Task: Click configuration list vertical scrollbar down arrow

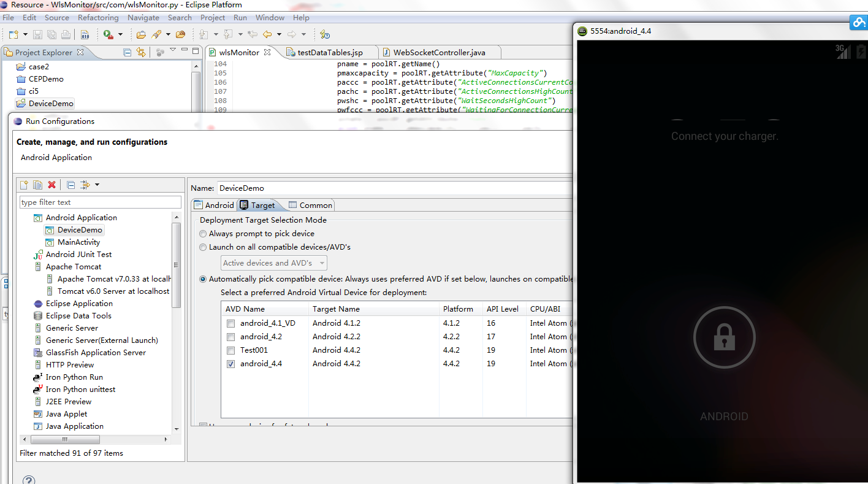Action: [177, 429]
